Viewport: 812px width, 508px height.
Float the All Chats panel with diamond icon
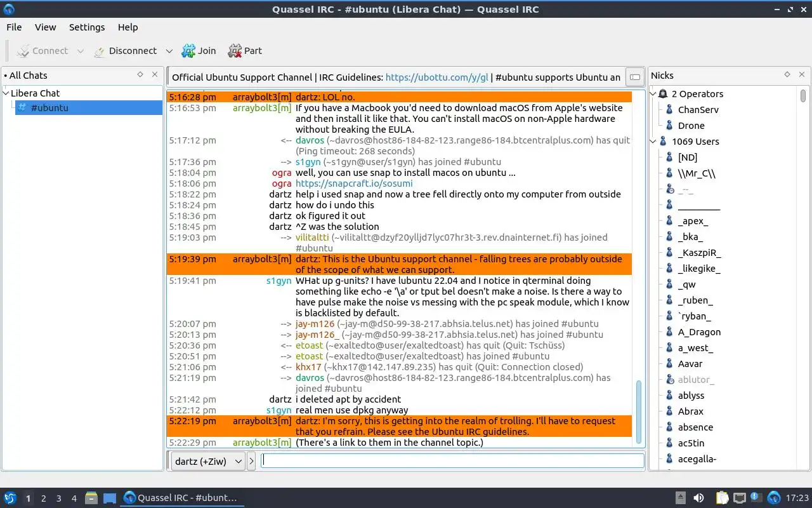pos(140,75)
